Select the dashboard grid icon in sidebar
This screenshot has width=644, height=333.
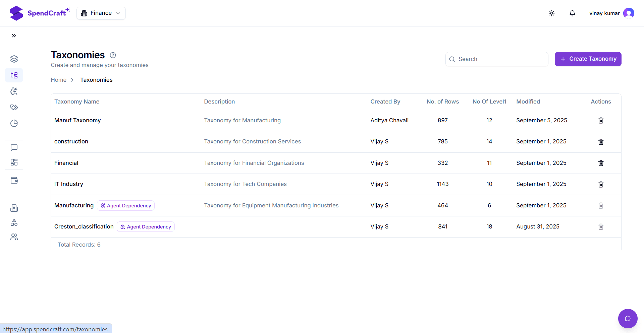14,162
